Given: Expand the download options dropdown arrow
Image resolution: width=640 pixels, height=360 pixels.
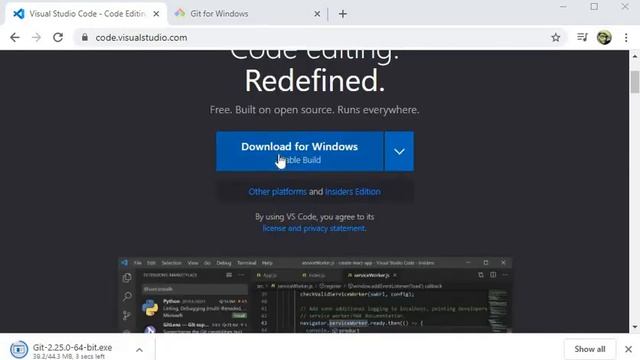Looking at the screenshot, I should pos(399,151).
